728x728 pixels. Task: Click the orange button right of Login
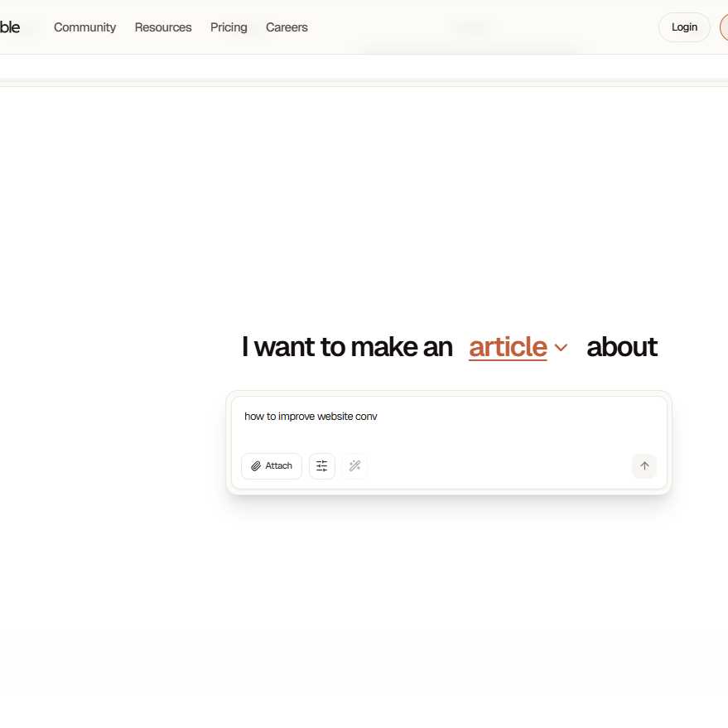(x=724, y=27)
